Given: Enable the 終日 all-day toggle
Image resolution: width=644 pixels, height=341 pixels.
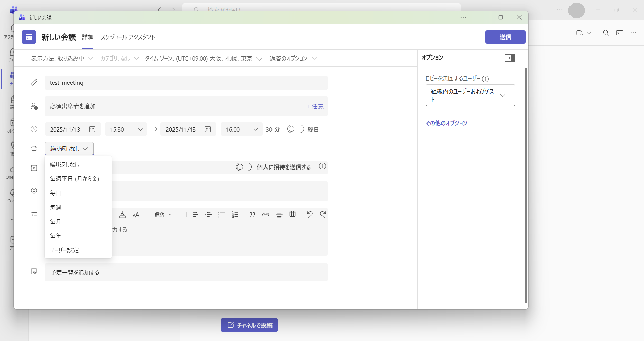Looking at the screenshot, I should pyautogui.click(x=295, y=129).
